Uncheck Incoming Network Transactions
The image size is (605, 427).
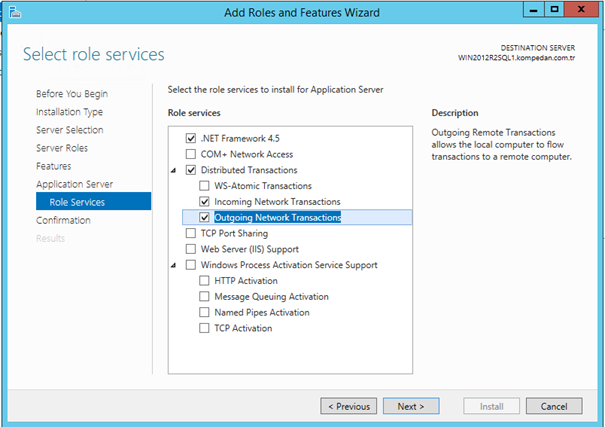[x=205, y=202]
